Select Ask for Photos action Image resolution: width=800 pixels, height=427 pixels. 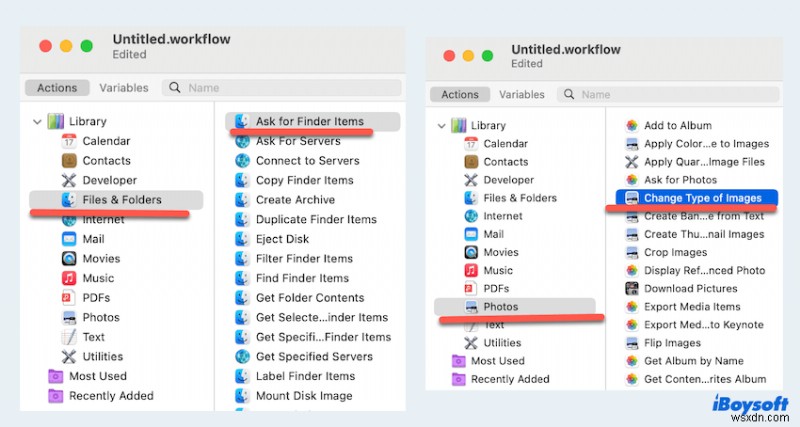[681, 180]
